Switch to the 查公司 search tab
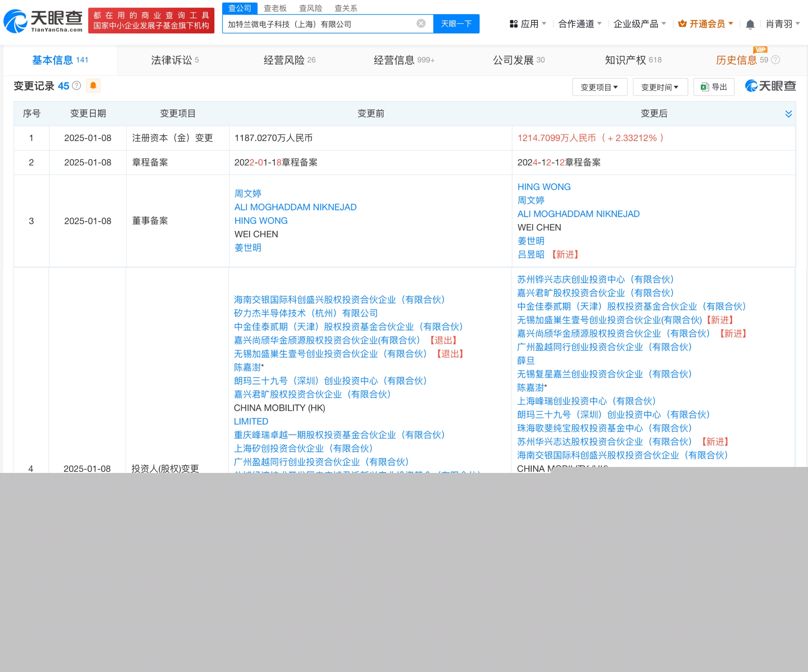This screenshot has width=808, height=672. [x=240, y=8]
